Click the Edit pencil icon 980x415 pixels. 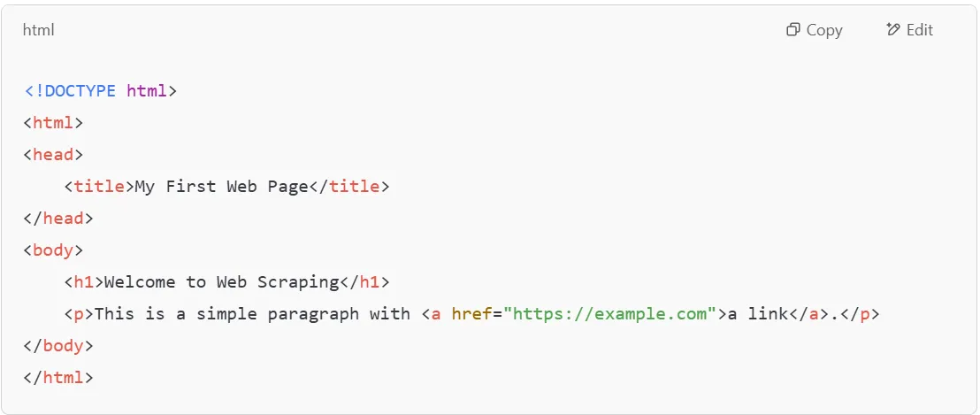coord(892,30)
